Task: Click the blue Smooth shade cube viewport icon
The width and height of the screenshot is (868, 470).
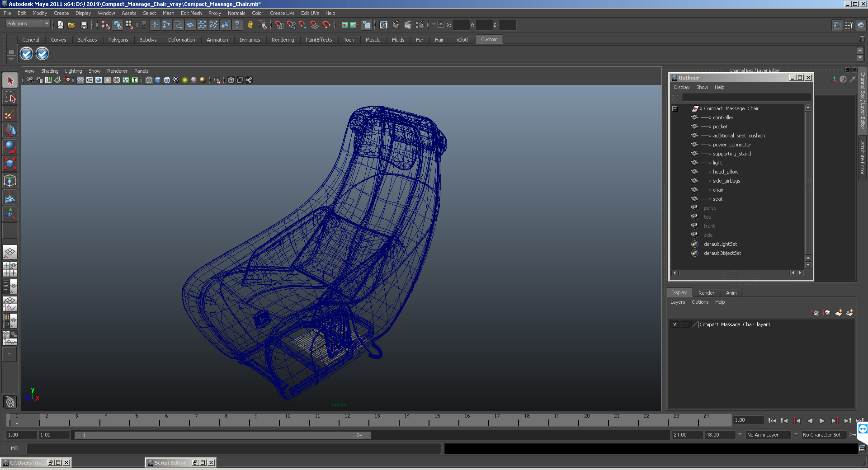Action: 158,80
